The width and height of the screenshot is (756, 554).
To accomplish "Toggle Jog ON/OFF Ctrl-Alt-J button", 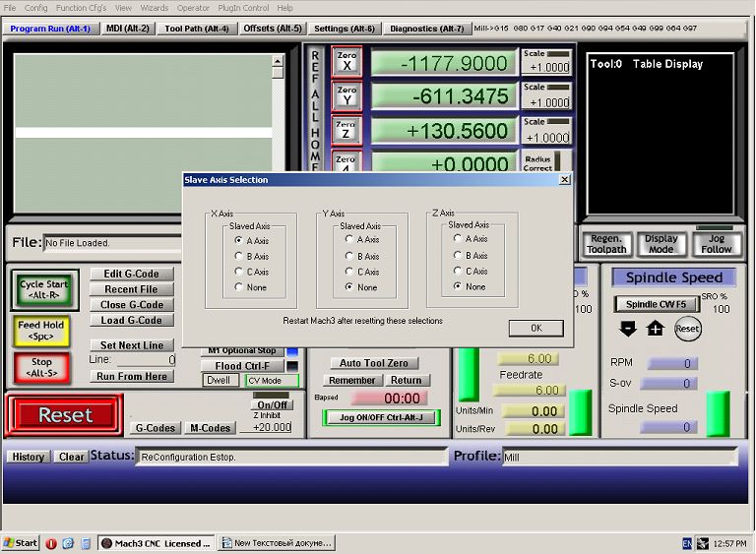I will pos(381,417).
